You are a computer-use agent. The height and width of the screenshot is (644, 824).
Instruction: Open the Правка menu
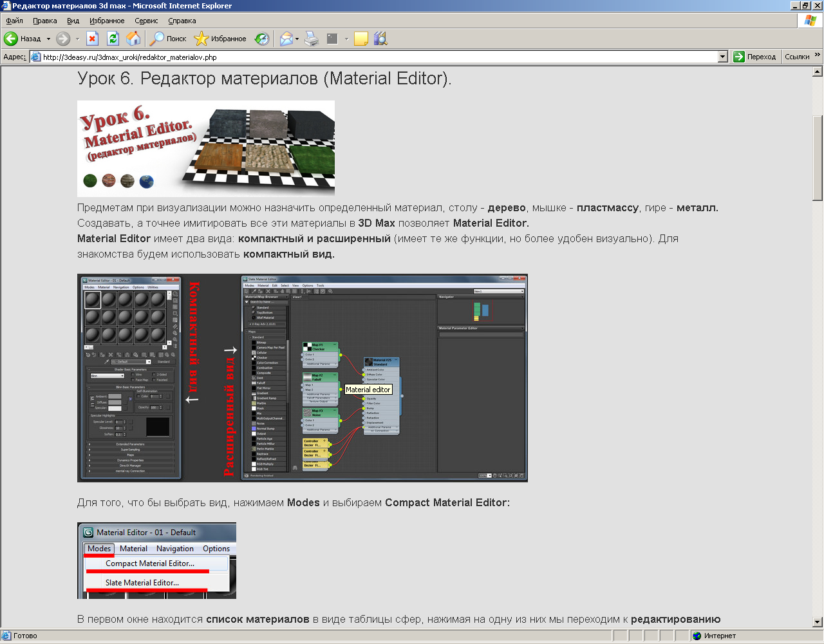[45, 21]
